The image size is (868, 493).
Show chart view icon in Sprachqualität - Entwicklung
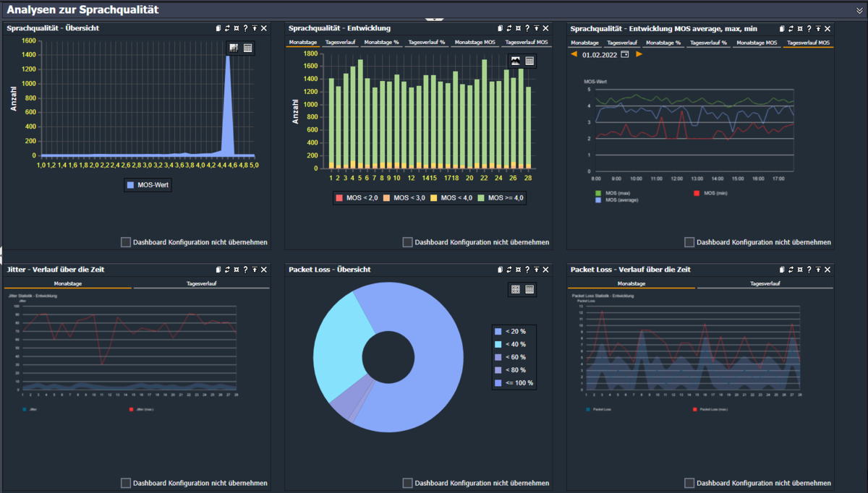[516, 61]
